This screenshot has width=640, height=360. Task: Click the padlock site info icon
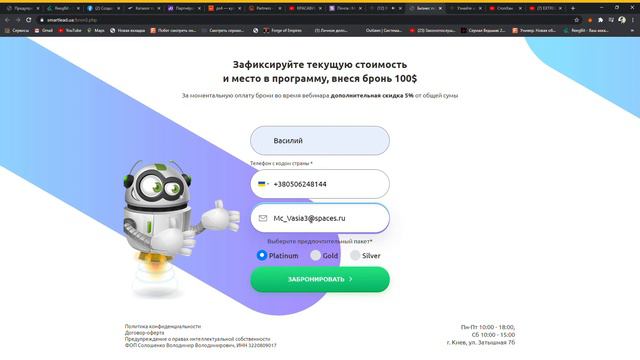pos(41,20)
